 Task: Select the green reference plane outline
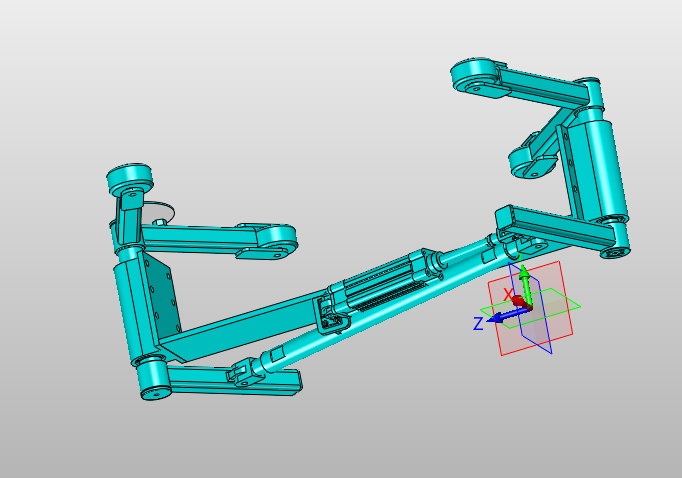530,308
